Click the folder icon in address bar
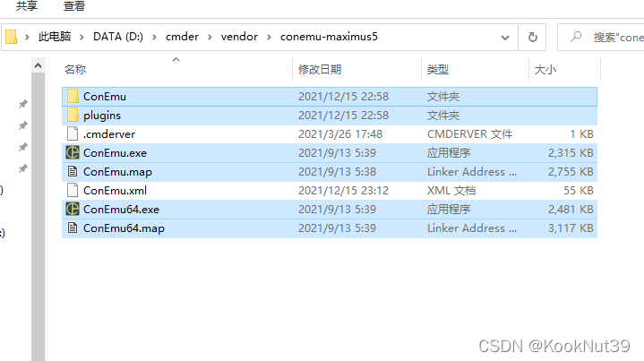 click(x=12, y=37)
